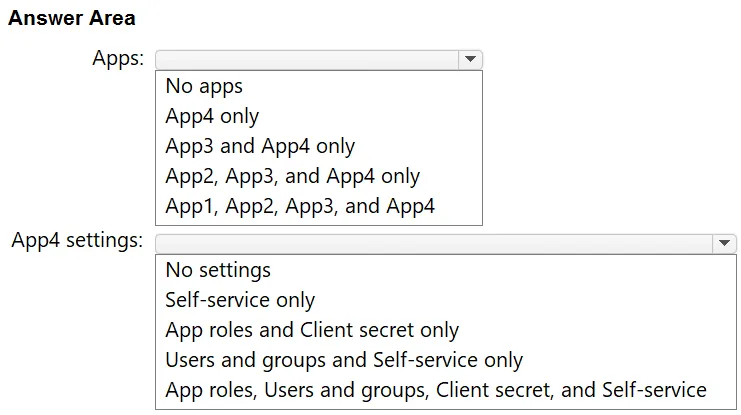The height and width of the screenshot is (415, 741).
Task: Select "App roles and Client secret only"
Action: [x=312, y=330]
